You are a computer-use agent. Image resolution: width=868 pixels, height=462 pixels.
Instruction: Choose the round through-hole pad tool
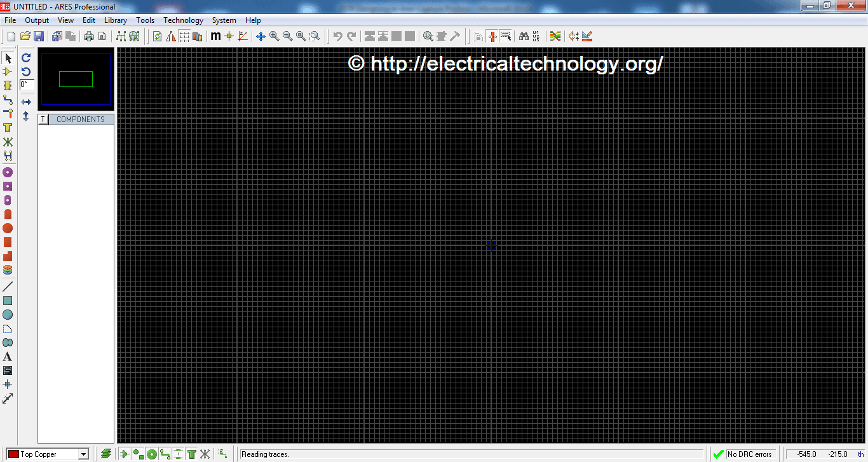8,172
